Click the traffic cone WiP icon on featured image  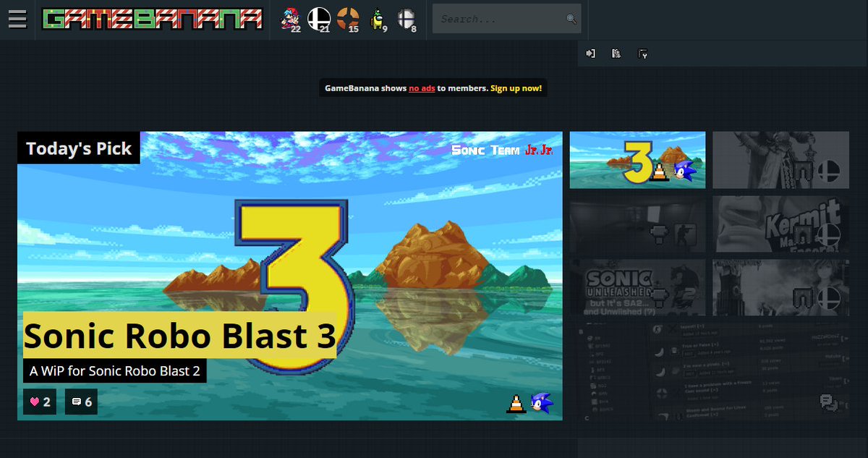516,404
